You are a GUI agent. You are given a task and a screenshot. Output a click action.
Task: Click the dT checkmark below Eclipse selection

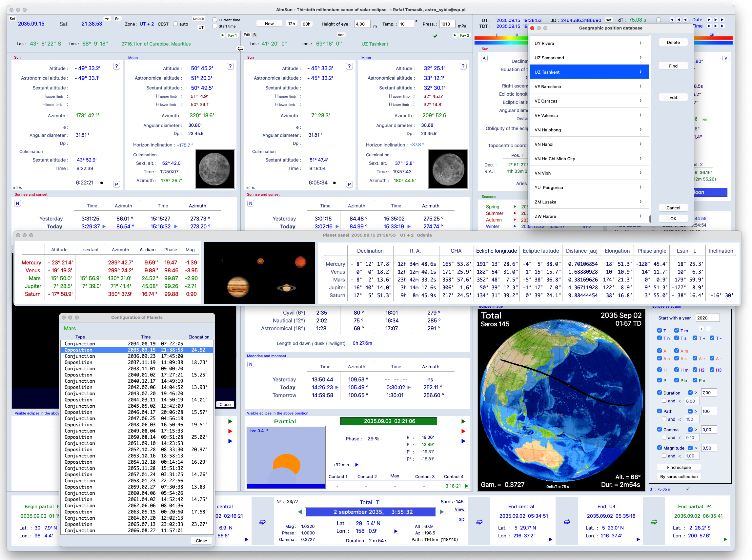(688, 489)
